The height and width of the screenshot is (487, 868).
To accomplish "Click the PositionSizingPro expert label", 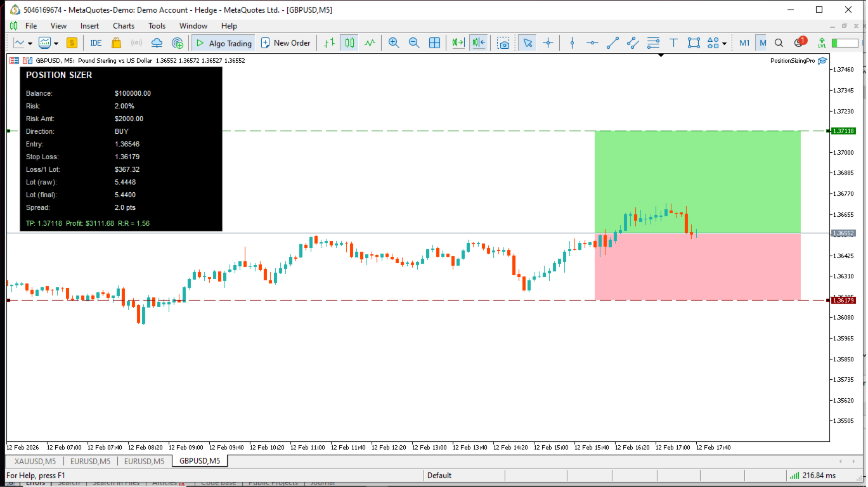I will click(x=793, y=61).
